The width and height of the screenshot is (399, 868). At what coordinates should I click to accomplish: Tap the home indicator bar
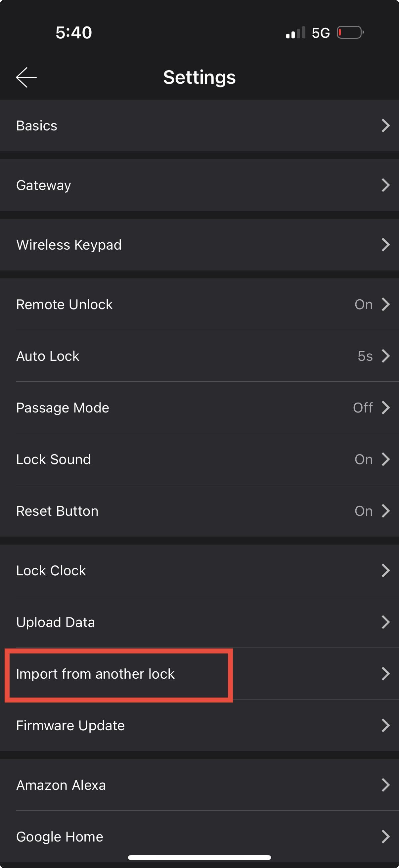point(199,857)
